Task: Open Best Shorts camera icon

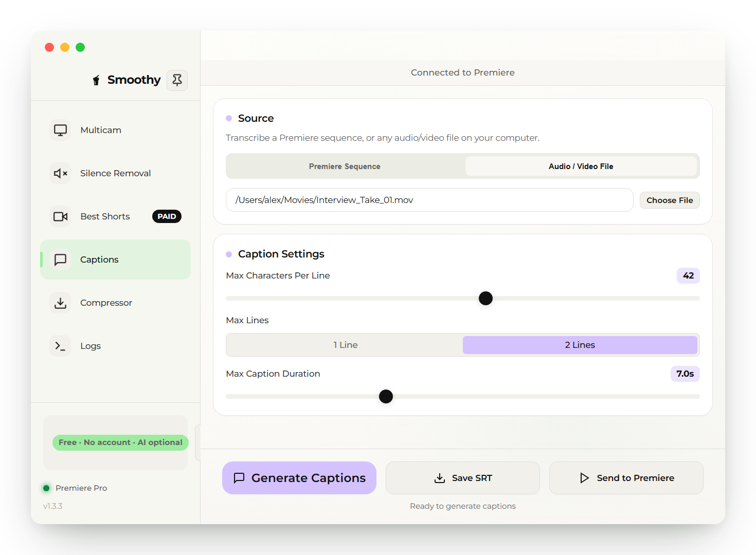Action: 61,216
